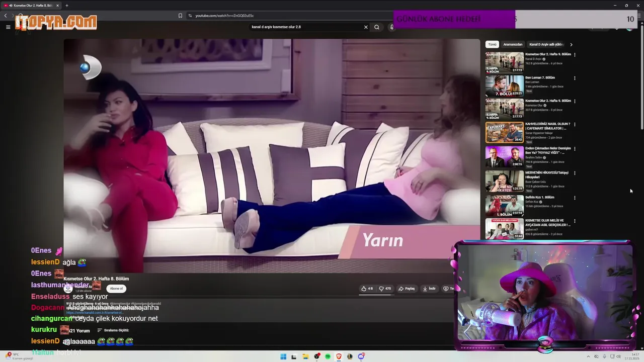Viewport: 644px width, 362px height.
Task: Click the video title Kısmetse Olur 2. Hafta 8. Bölüm
Action: 96,279
